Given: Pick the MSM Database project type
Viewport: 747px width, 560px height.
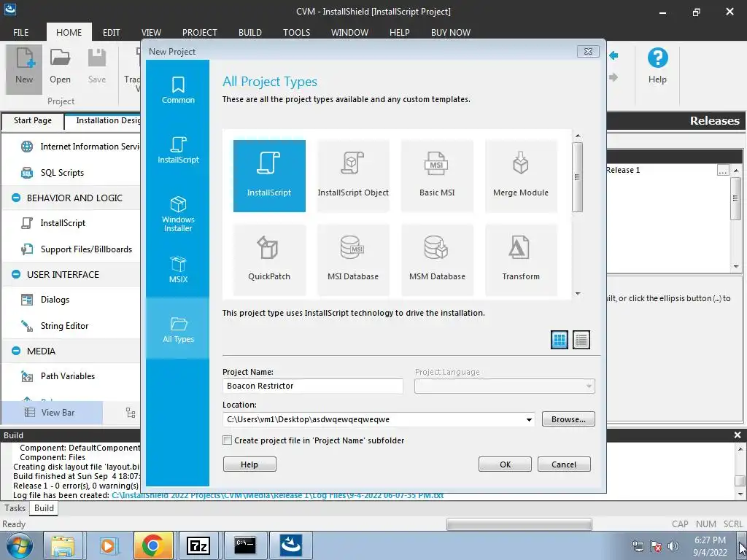Looking at the screenshot, I should [437, 260].
